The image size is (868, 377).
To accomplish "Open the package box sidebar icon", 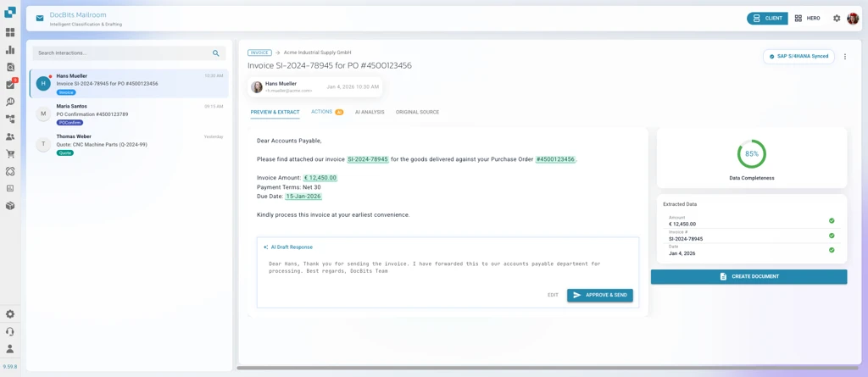I will point(10,206).
